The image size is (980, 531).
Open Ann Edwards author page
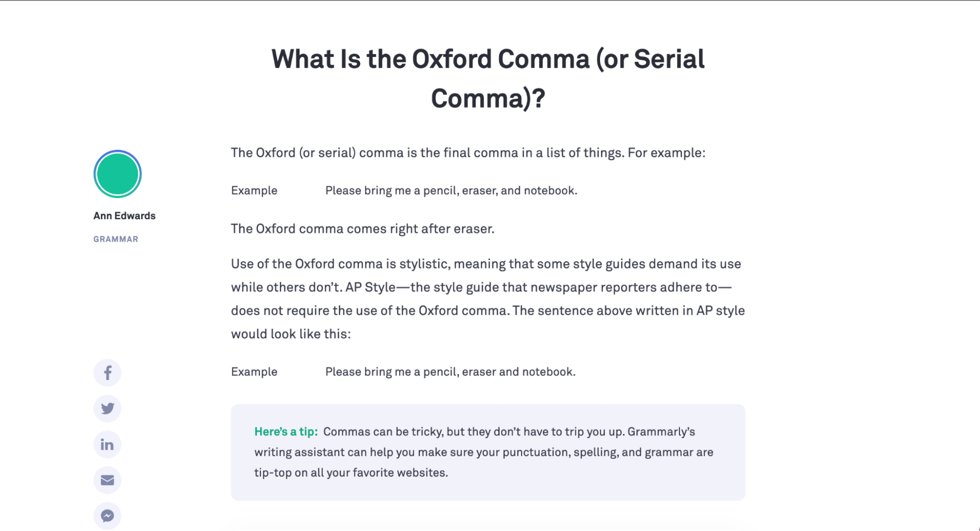click(125, 216)
